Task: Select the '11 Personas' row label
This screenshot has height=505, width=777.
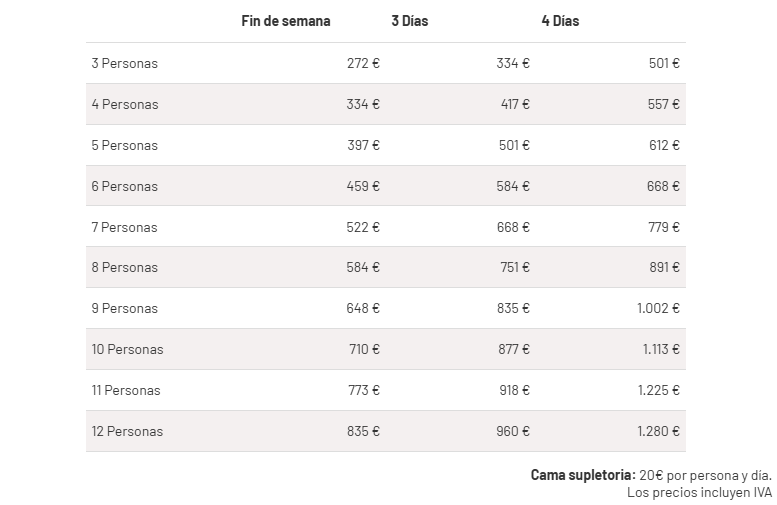Action: [x=126, y=391]
